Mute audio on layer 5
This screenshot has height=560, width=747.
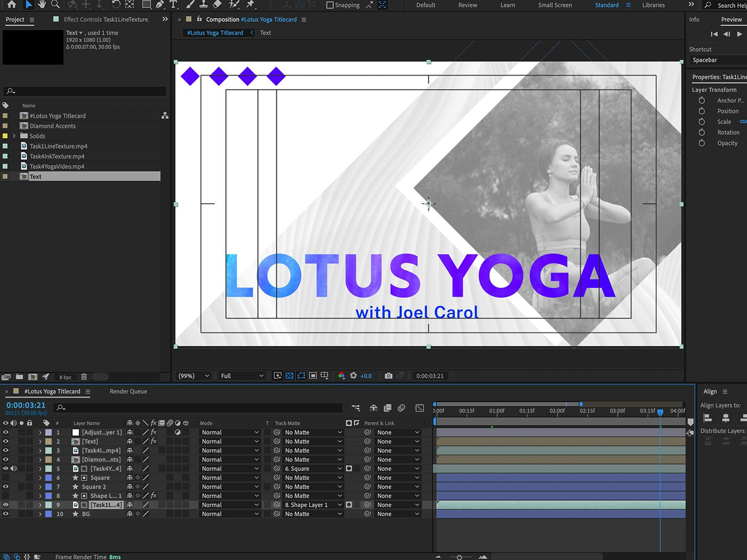14,469
